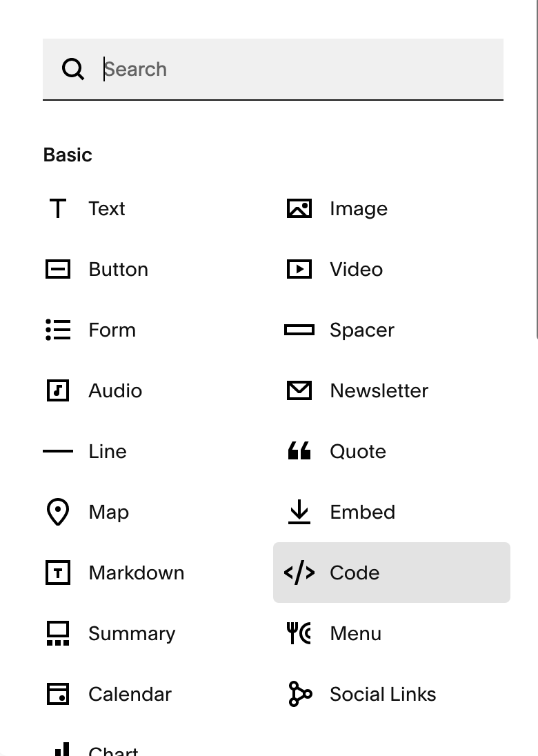538x756 pixels.
Task: Choose the Video block play icon
Action: (x=299, y=269)
